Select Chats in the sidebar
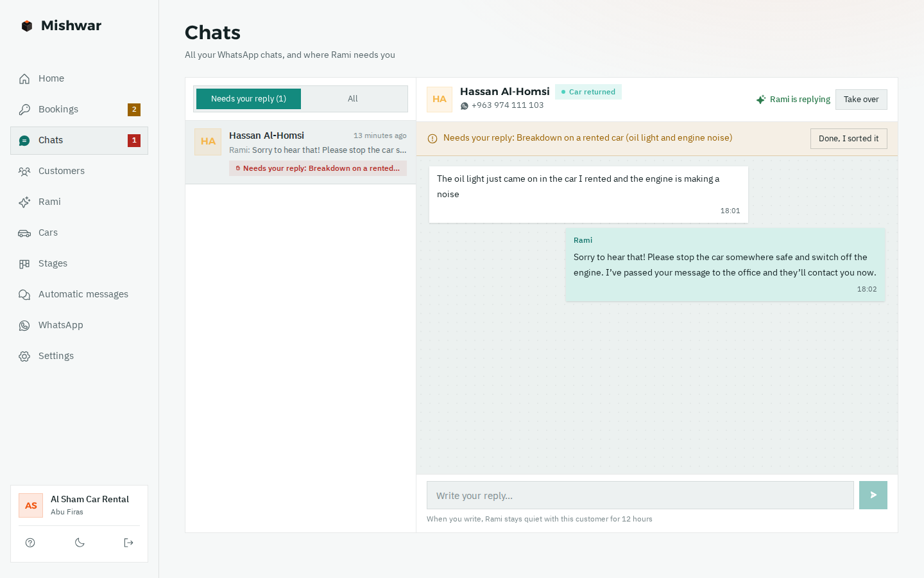Screen dimensions: 924x578 (79, 140)
